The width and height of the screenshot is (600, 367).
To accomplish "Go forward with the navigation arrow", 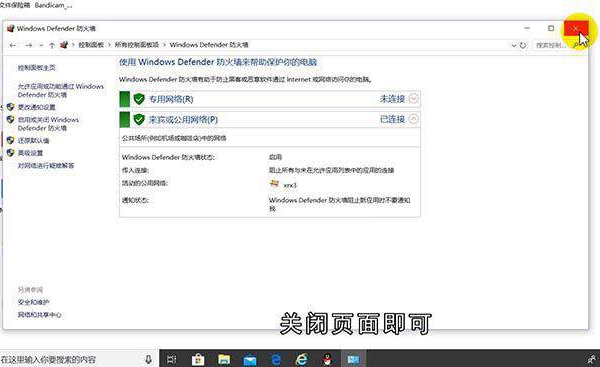I will click(x=29, y=45).
